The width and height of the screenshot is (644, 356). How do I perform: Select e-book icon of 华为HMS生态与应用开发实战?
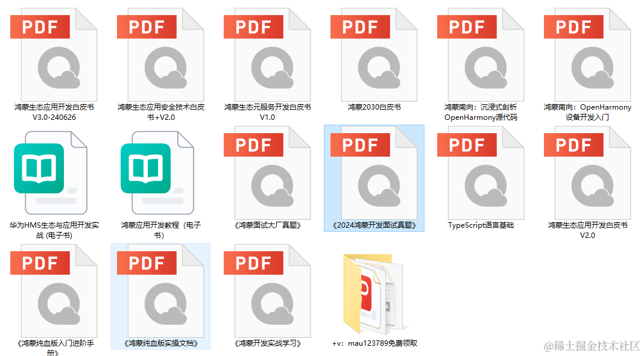[51, 173]
